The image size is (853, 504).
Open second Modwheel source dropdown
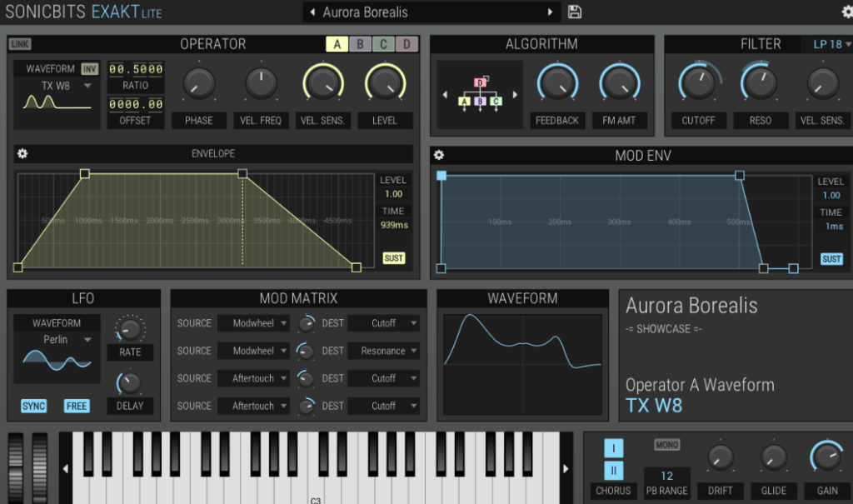click(253, 351)
